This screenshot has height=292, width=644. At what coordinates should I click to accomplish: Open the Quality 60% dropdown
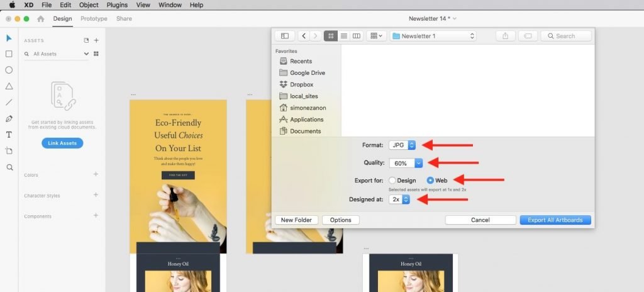(406, 163)
